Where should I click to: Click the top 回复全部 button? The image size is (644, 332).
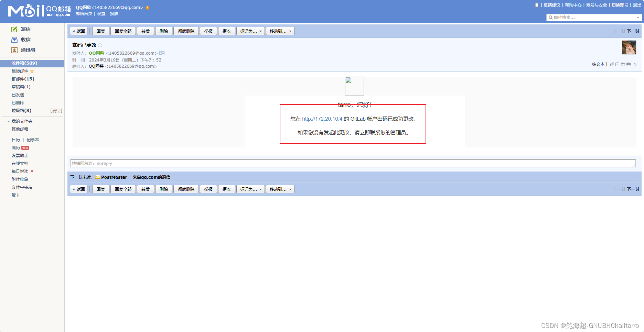pos(123,31)
